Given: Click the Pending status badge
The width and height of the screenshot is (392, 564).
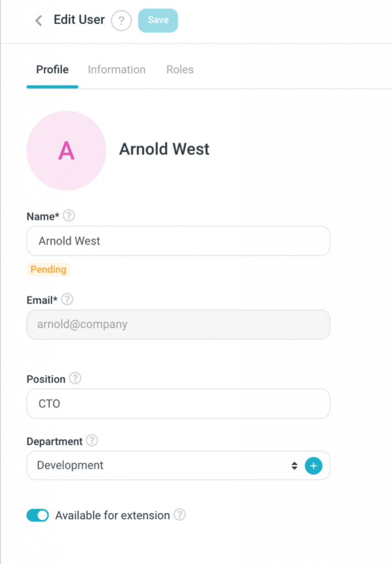Looking at the screenshot, I should pos(48,269).
